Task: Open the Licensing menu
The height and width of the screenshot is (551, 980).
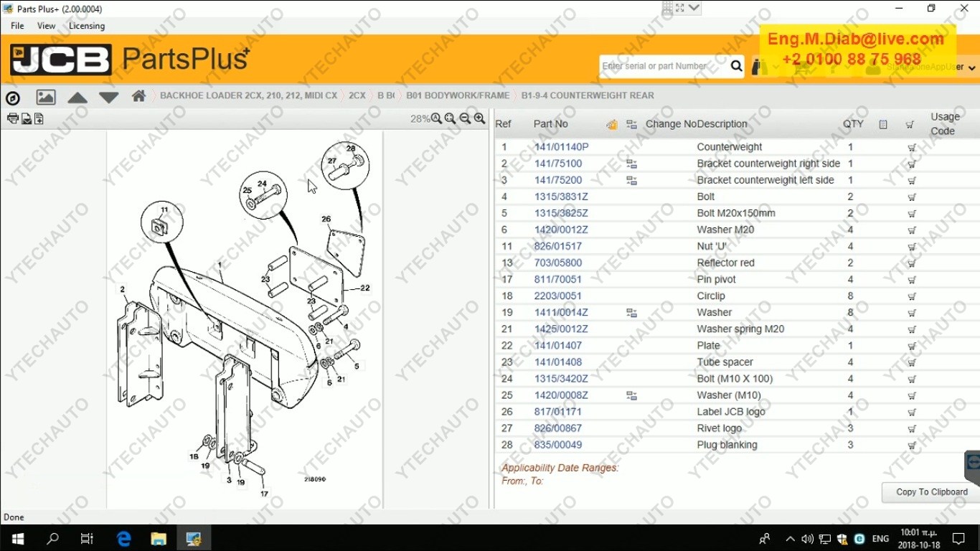Action: tap(87, 26)
